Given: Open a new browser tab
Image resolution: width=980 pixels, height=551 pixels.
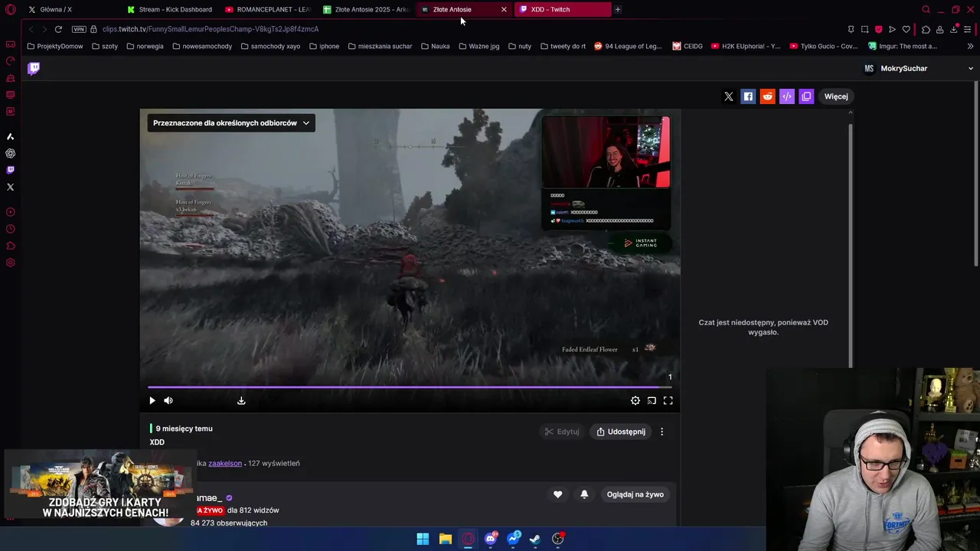Looking at the screenshot, I should (618, 9).
